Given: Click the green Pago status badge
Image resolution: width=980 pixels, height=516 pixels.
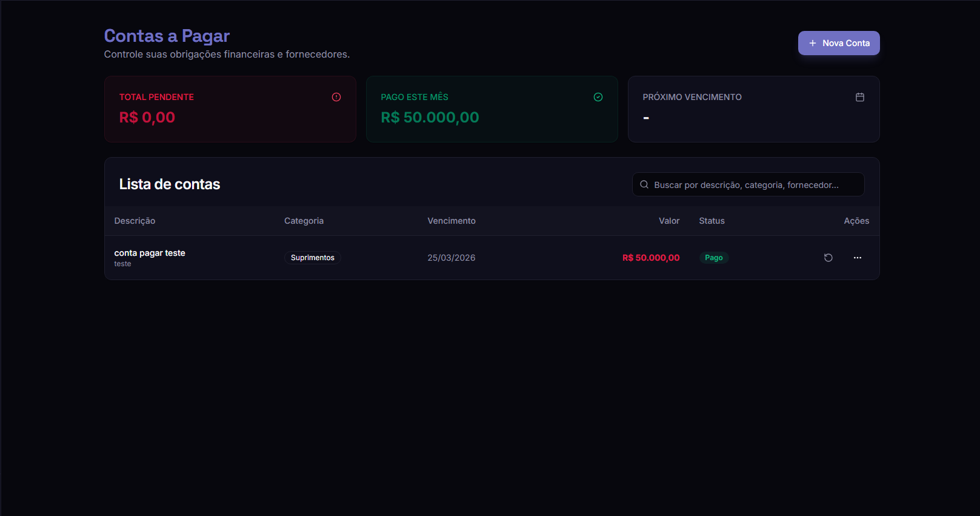Looking at the screenshot, I should [x=713, y=258].
